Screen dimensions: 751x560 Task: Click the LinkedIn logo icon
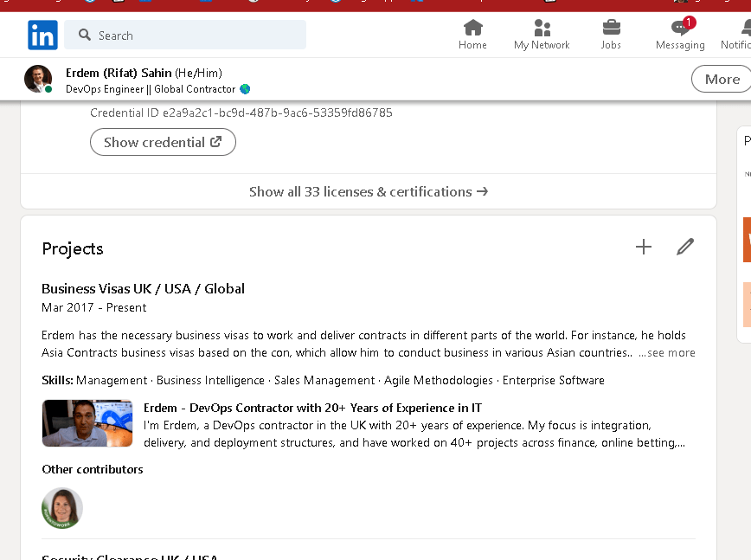pos(42,35)
